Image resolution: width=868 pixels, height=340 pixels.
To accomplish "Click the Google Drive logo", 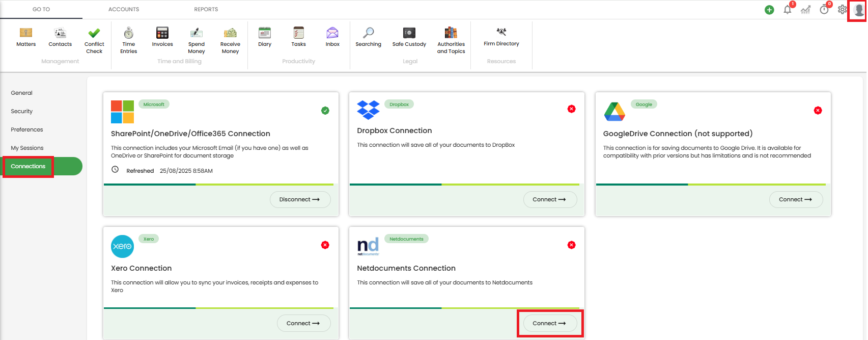I will (x=614, y=112).
